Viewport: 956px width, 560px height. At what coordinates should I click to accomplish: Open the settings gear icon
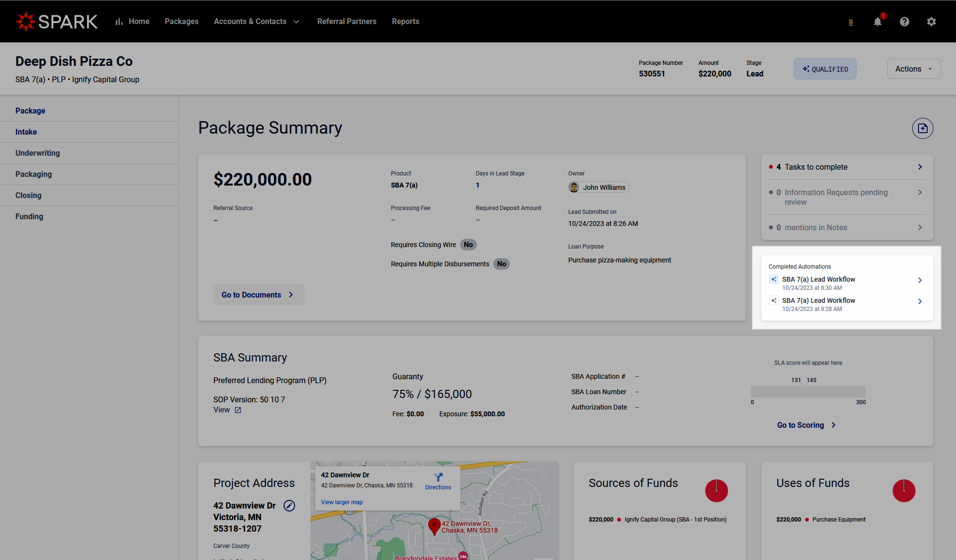click(x=931, y=22)
